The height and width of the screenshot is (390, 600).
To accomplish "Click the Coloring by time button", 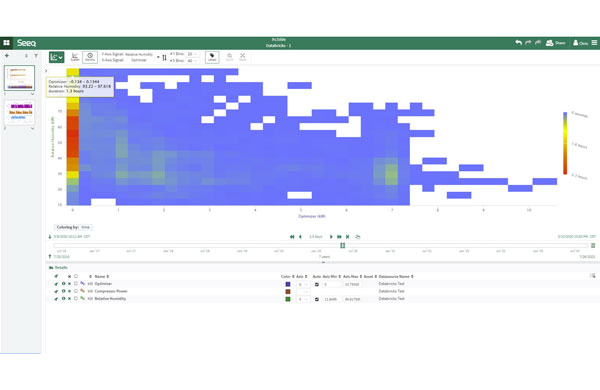I will [73, 227].
